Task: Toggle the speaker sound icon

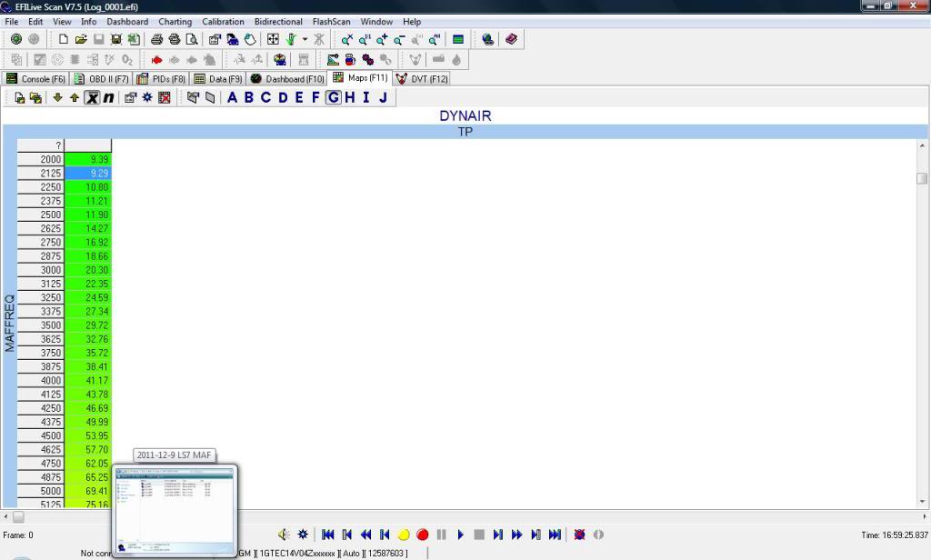Action: (x=284, y=535)
